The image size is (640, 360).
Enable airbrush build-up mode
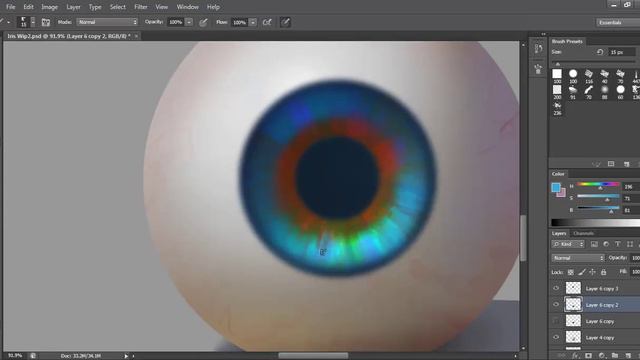(x=267, y=22)
